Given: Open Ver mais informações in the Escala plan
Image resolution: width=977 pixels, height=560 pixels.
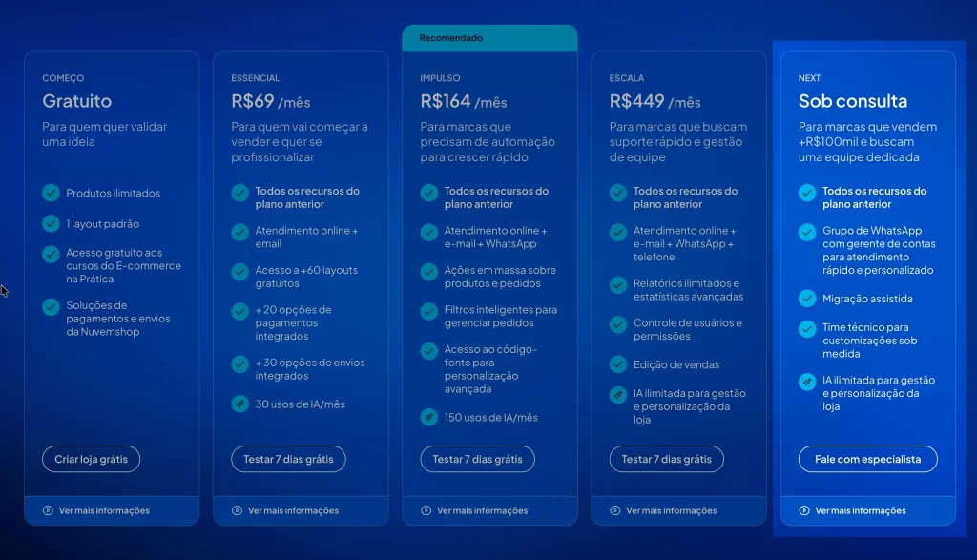Looking at the screenshot, I should [x=662, y=510].
